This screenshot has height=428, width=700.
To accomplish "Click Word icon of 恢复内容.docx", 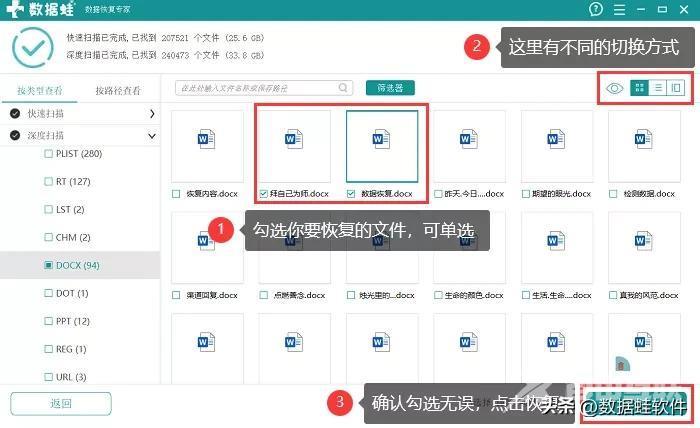I will (x=206, y=139).
